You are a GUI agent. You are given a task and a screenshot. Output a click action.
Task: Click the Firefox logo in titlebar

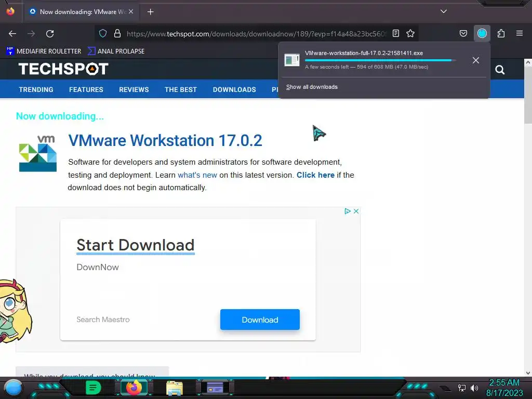10,11
